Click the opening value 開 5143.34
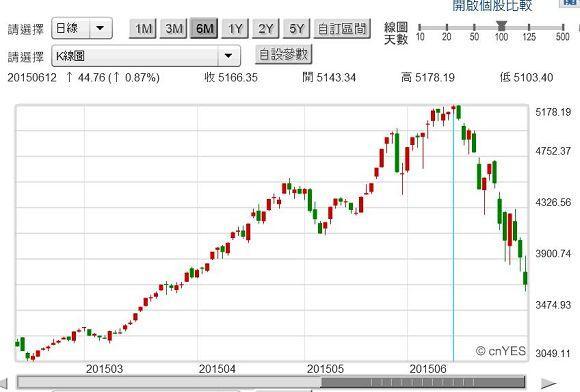Viewport: 580px width, 392px height. click(x=329, y=78)
